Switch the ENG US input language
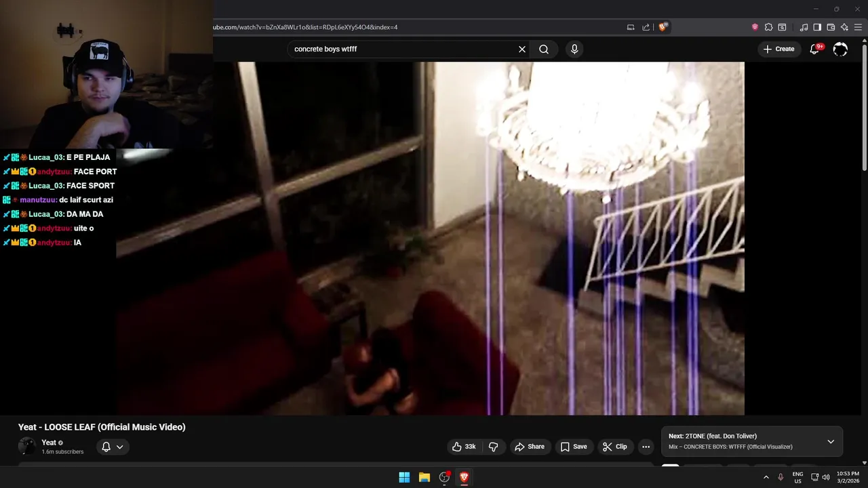This screenshot has height=488, width=868. (798, 477)
